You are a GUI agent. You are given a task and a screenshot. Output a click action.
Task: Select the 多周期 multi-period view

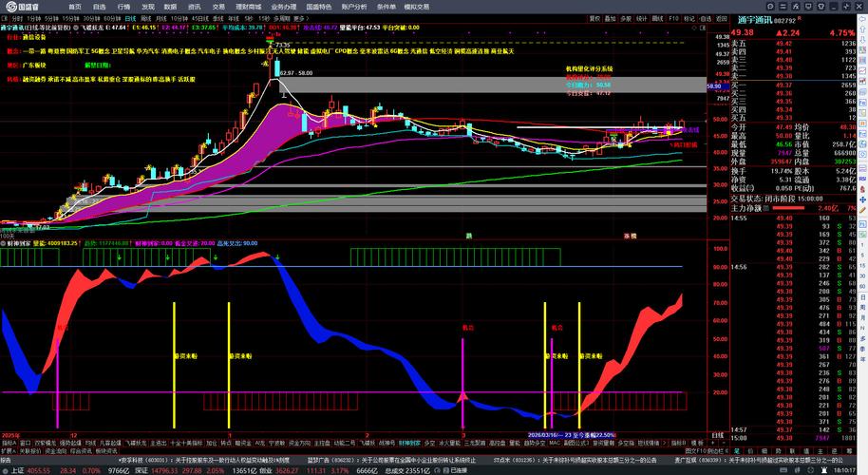click(x=282, y=18)
